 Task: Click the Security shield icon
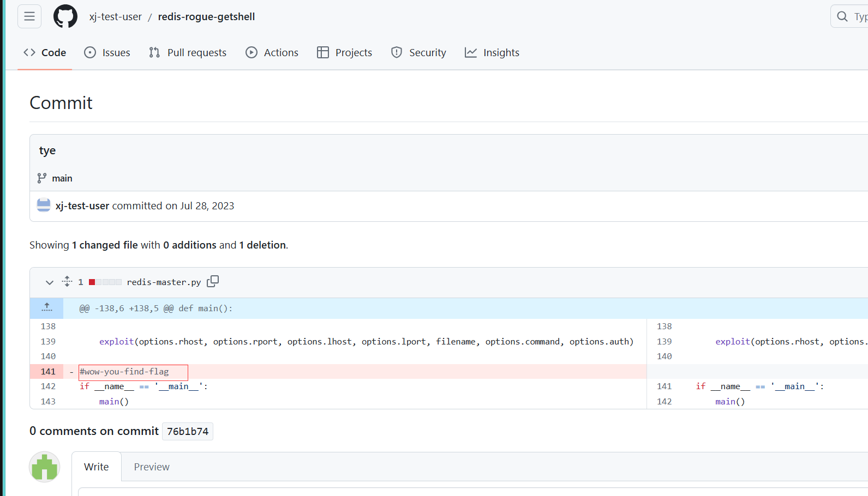click(x=397, y=52)
